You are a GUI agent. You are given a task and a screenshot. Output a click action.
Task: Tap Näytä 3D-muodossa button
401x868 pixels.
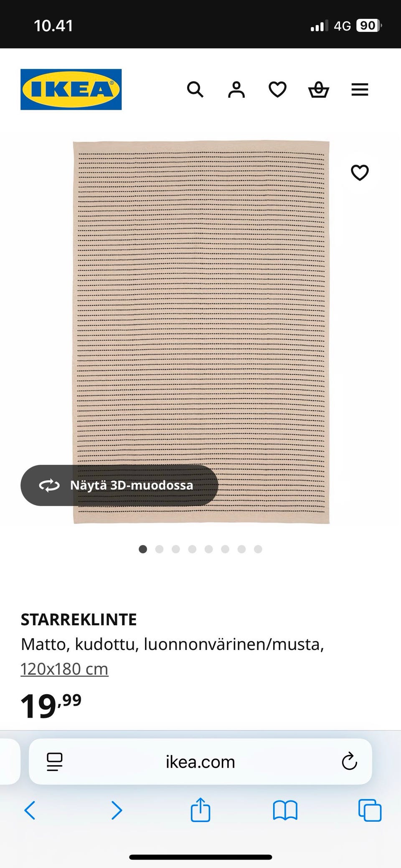[119, 485]
